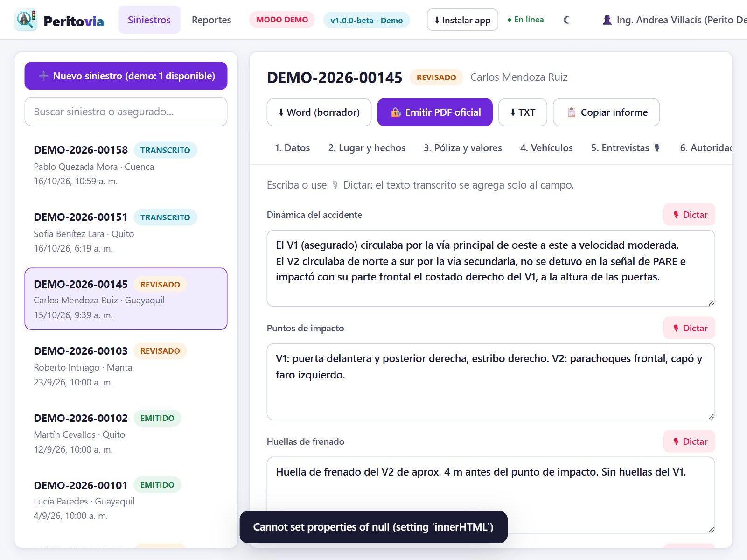Switch to the 1. Datos tab

[293, 148]
